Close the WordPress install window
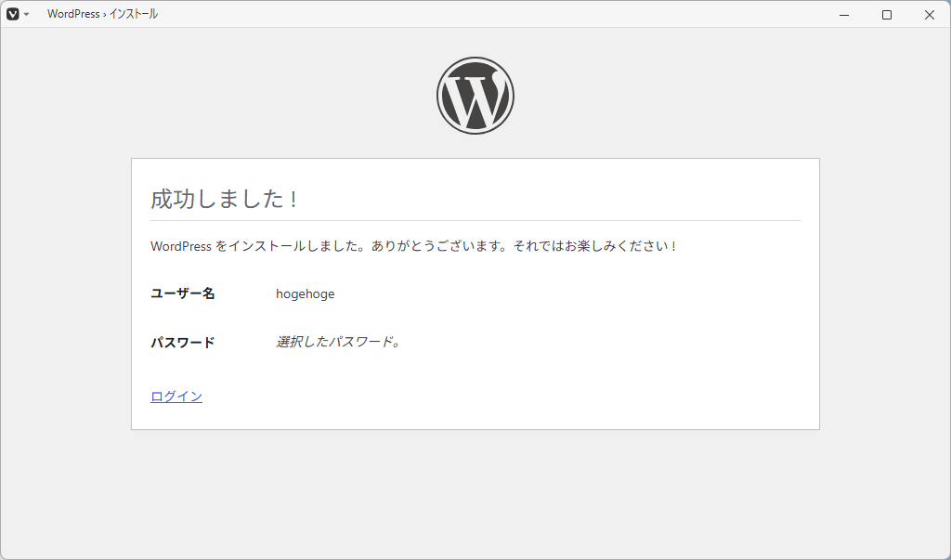 click(929, 15)
